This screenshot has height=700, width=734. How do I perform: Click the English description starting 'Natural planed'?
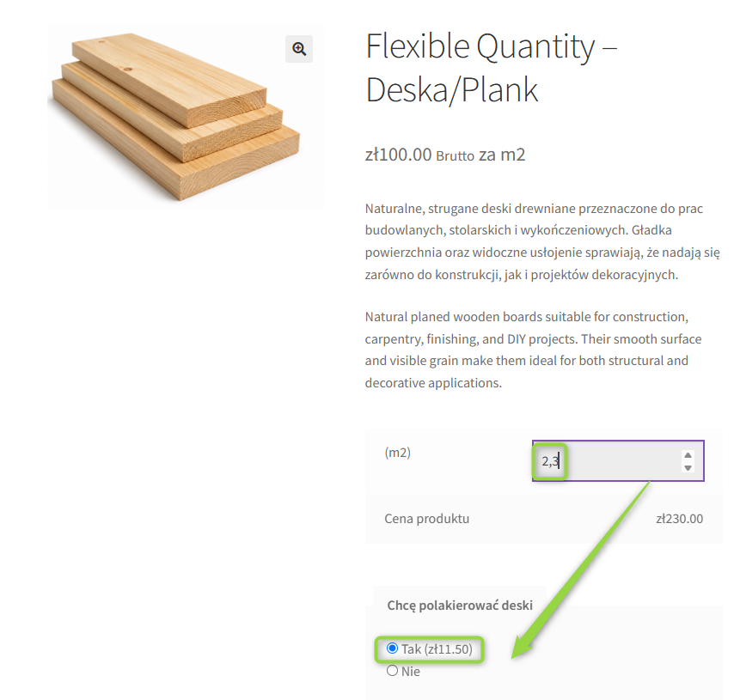533,350
